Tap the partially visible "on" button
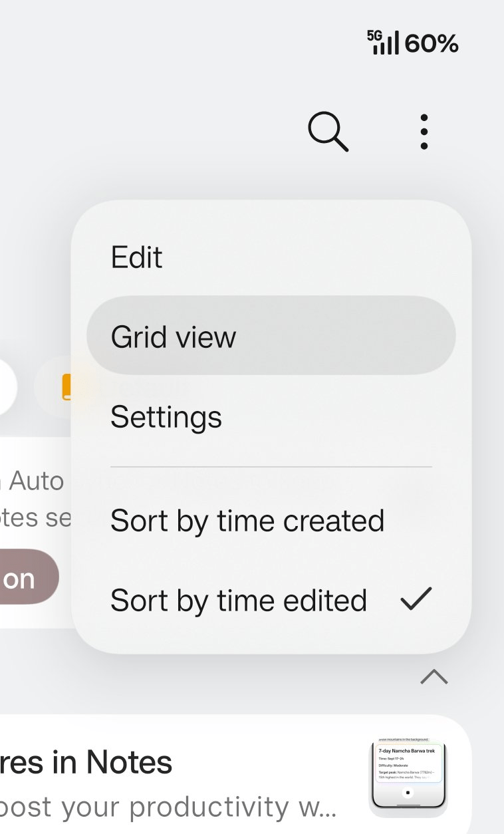This screenshot has width=504, height=834. coord(29,577)
